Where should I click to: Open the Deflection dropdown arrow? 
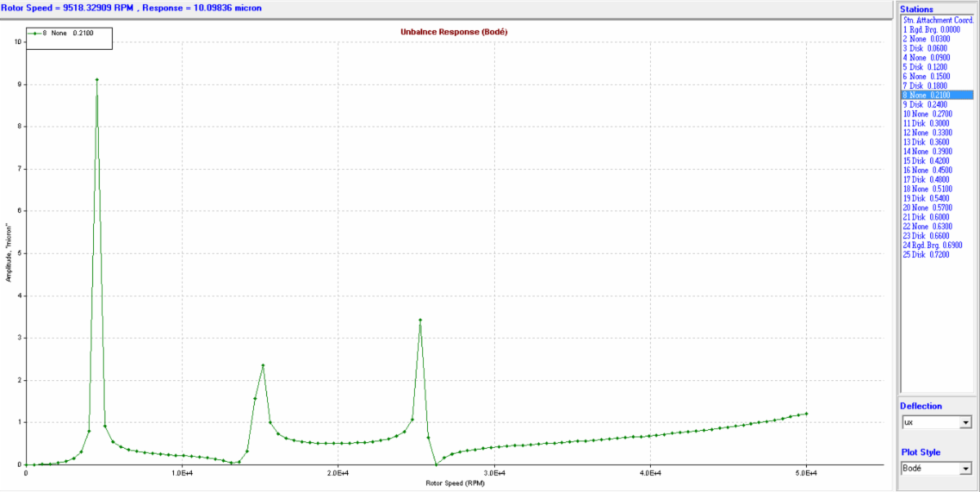pyautogui.click(x=965, y=423)
